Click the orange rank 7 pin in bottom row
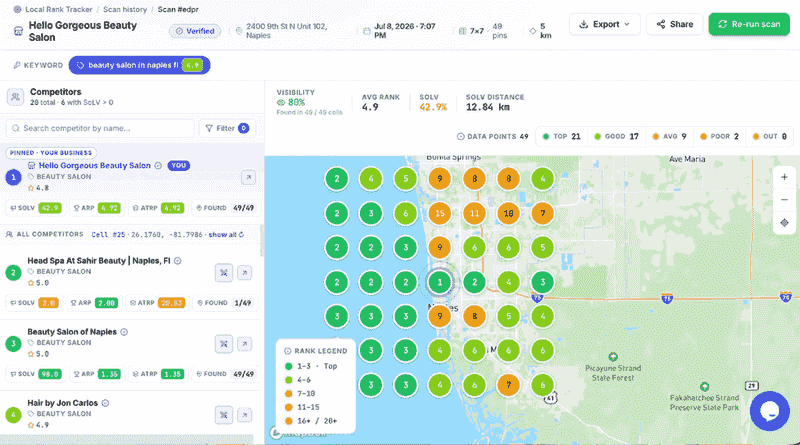This screenshot has width=800, height=445. 508,385
